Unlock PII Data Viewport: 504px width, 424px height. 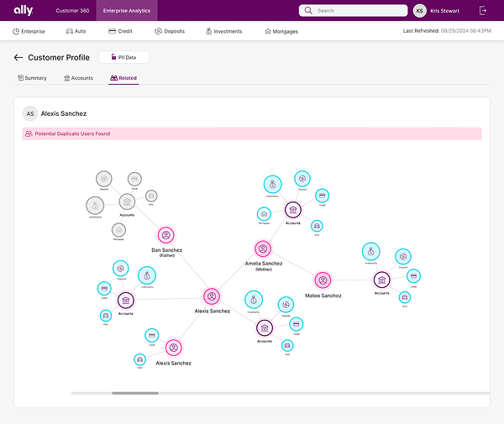point(124,57)
